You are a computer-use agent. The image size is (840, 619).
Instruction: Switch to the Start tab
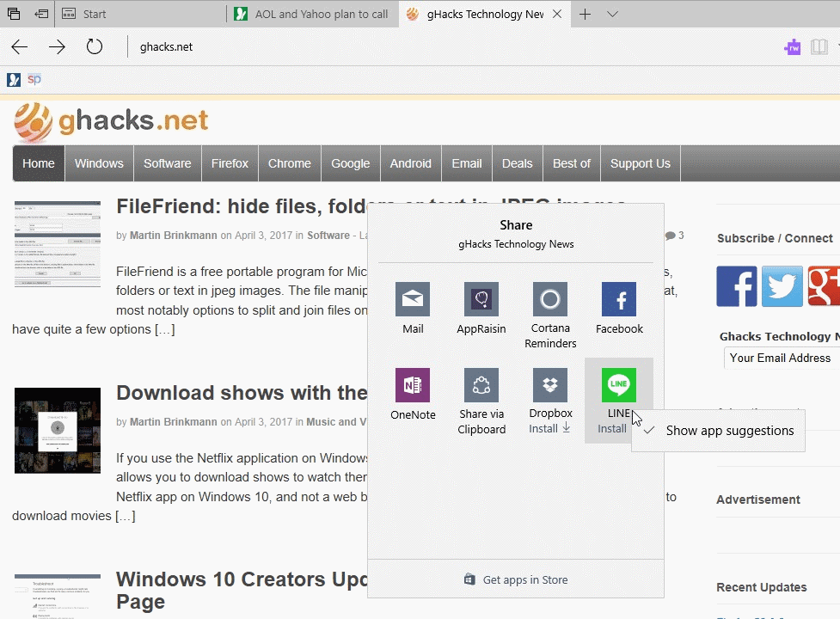coord(140,14)
